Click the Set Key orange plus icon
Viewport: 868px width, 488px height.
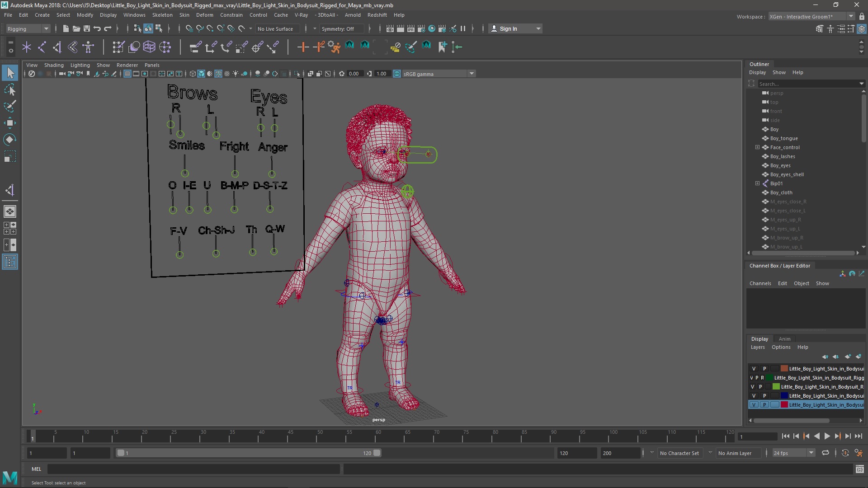click(x=303, y=47)
